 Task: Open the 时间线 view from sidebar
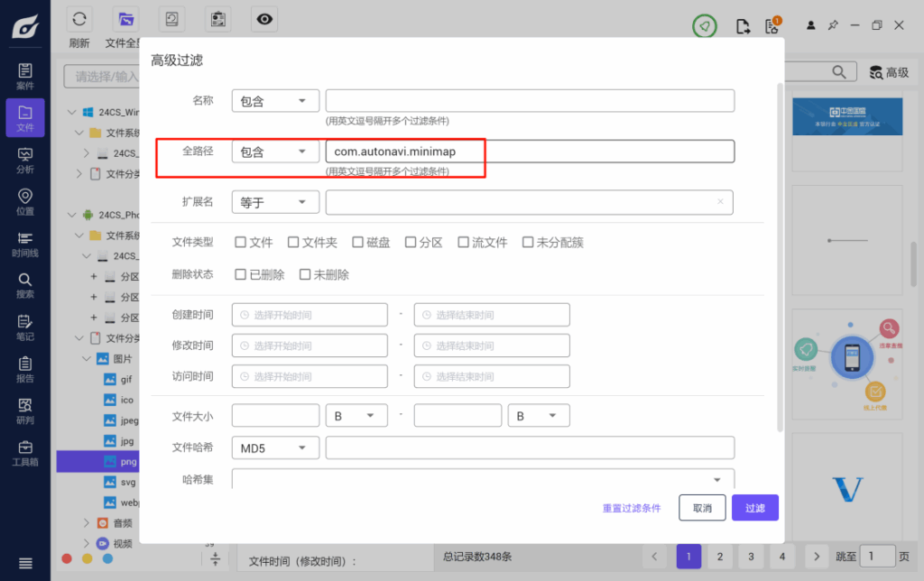coord(24,244)
